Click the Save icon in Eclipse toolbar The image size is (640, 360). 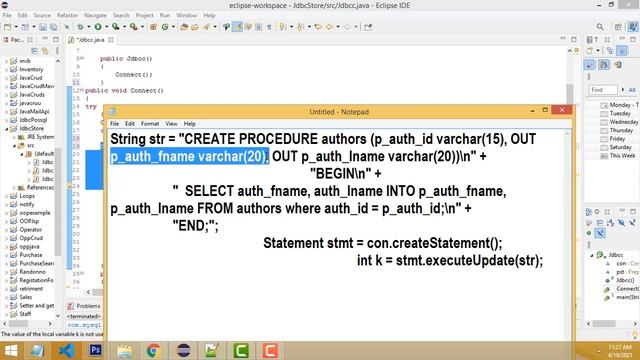click(43, 27)
